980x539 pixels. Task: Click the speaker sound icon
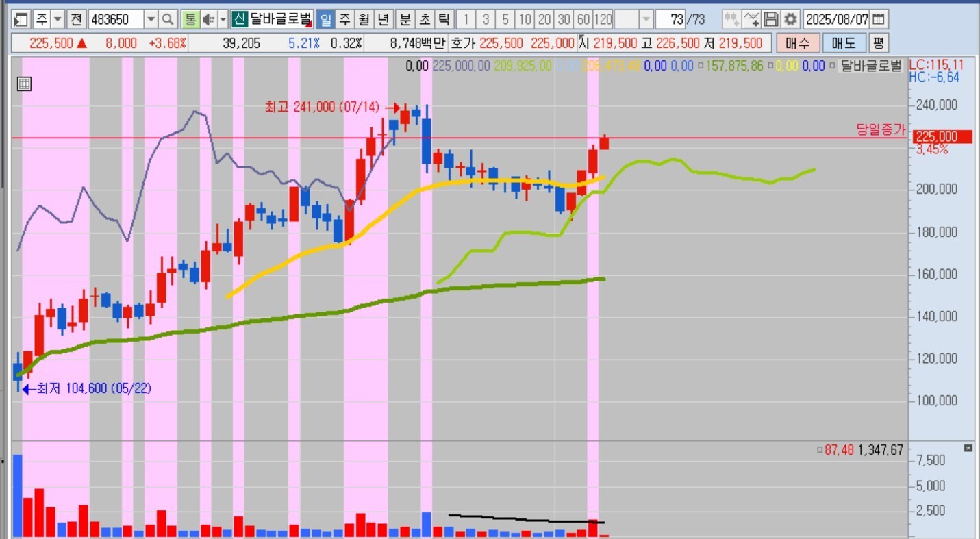[208, 18]
